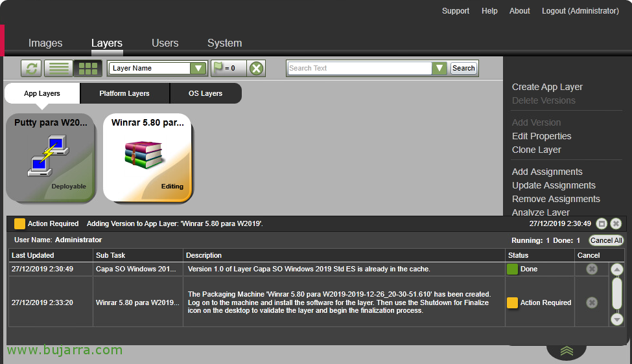
Task: Open the Platform Layers tab
Action: coord(124,93)
